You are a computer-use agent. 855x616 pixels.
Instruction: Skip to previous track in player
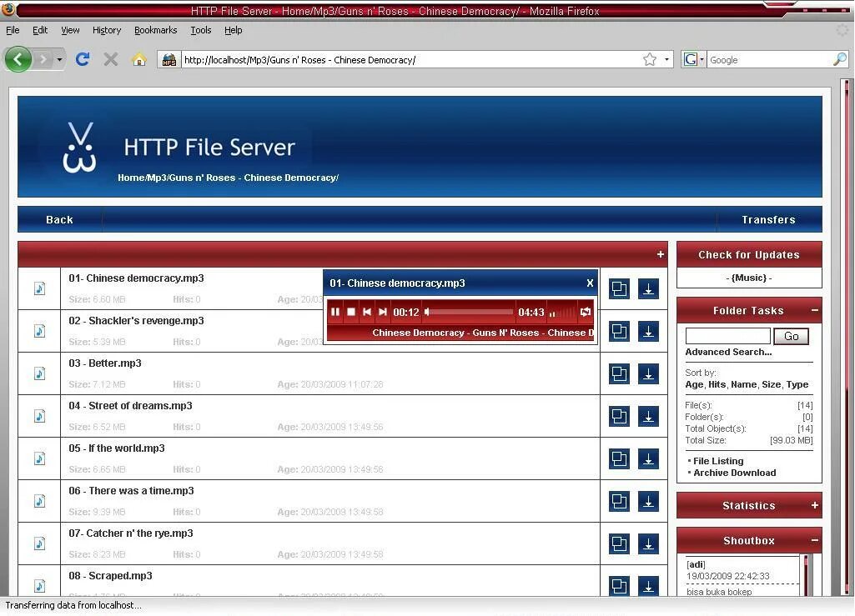pos(367,312)
